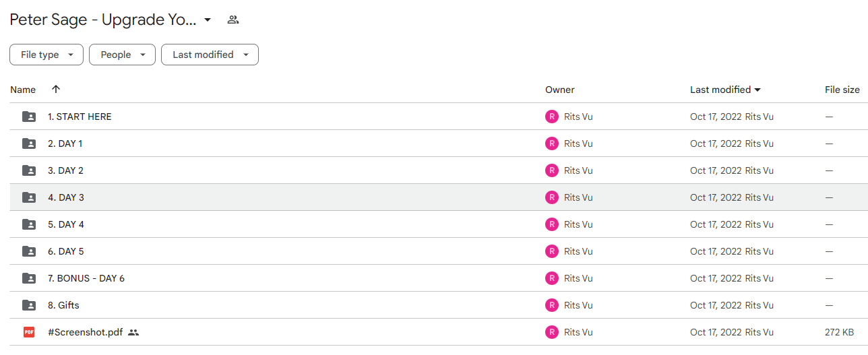
Task: Click the shared folder icon beside 4. DAY 3
Action: (29, 197)
